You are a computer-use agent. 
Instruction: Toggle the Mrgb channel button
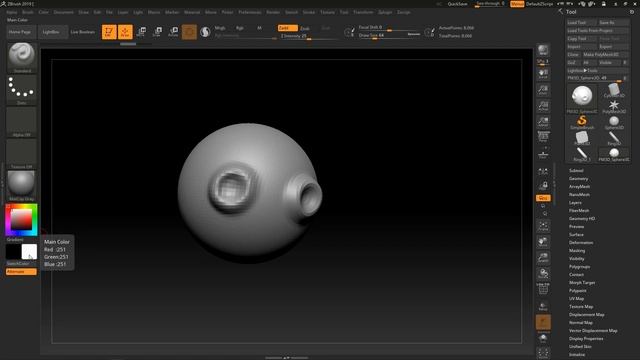(220, 28)
